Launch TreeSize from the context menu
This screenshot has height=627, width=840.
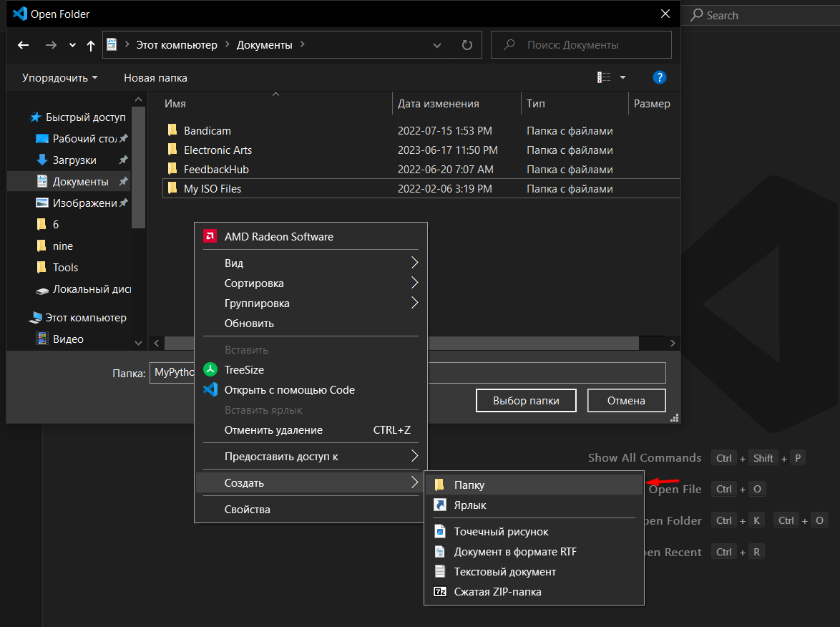click(x=244, y=370)
